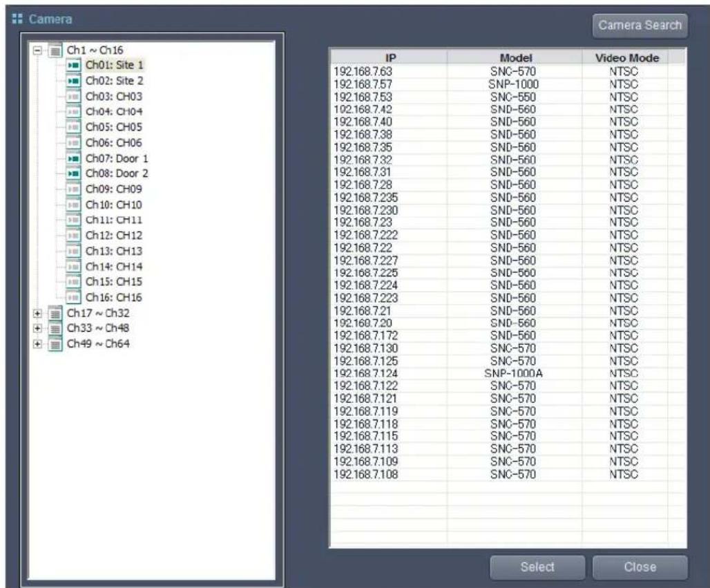Click the camera icon beside Ch03: CH03
Viewport: 710px width, 588px height.
73,97
